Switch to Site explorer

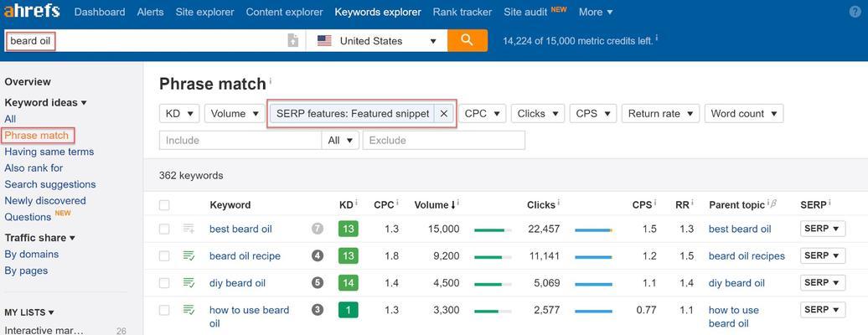pyautogui.click(x=204, y=12)
